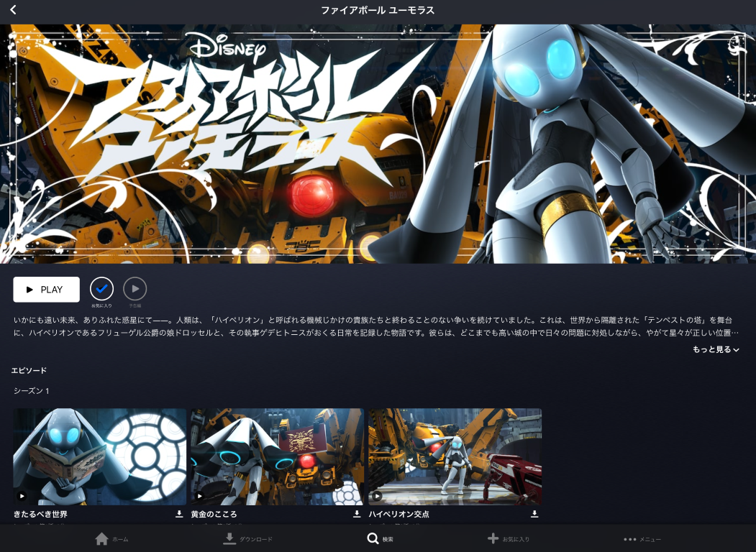The width and height of the screenshot is (756, 552).
Task: Open ダウンロード tab in bottom bar
Action: click(x=247, y=539)
